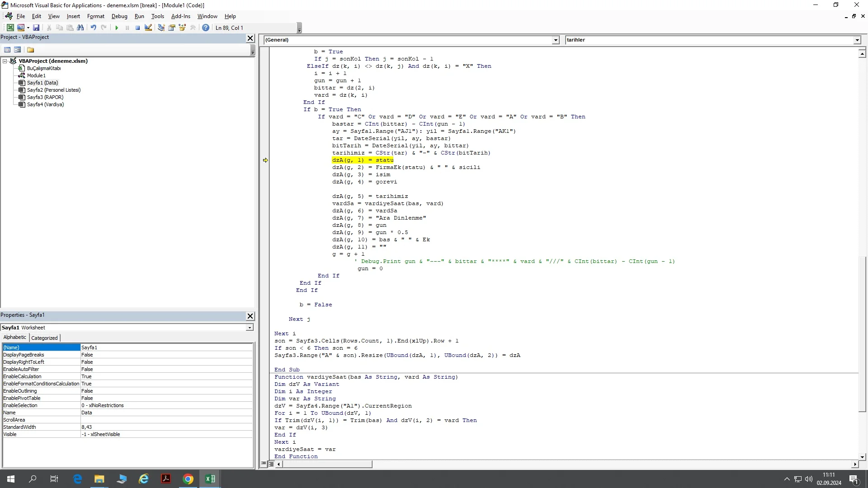Click the Cut scissors icon
Screen dimensions: 868x488
pos(49,28)
